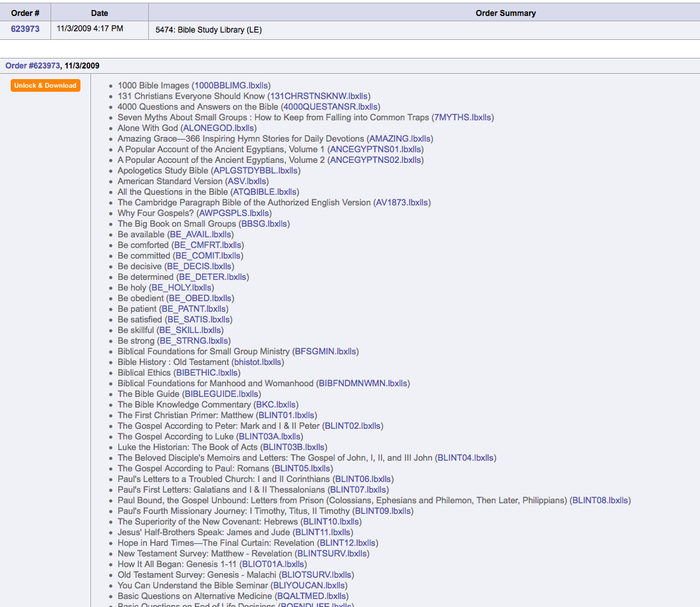The height and width of the screenshot is (607, 700).
Task: Open BLINTSURV.lbxlls New Testament Survey
Action: [332, 554]
